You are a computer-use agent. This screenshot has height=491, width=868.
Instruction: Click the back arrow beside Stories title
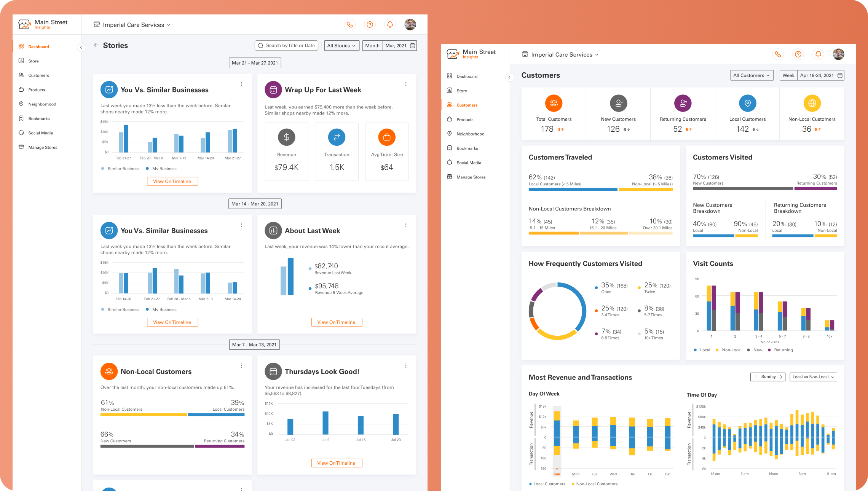[96, 45]
